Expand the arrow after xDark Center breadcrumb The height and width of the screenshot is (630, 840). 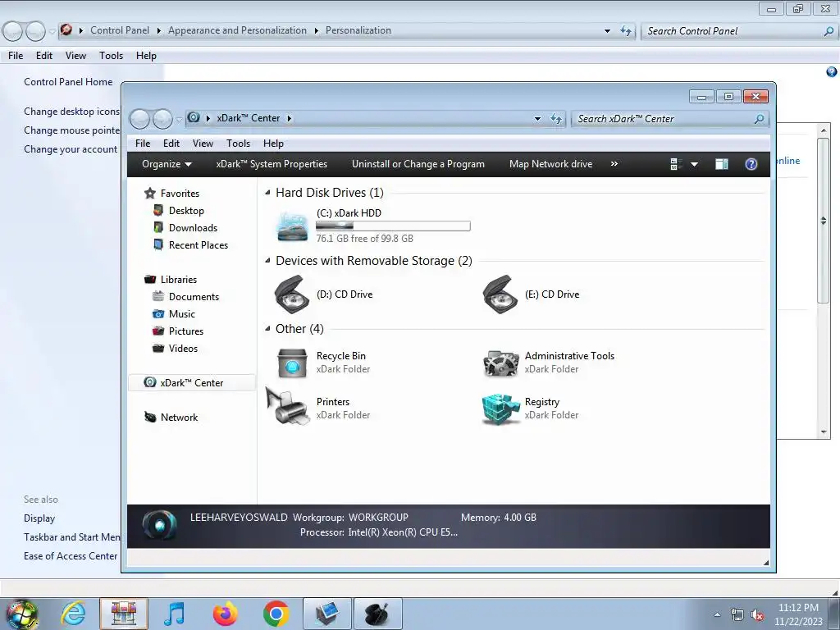point(290,118)
